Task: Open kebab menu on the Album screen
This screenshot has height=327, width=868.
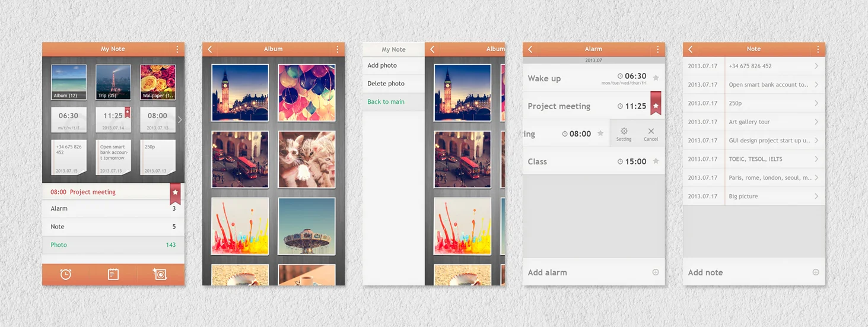Action: coord(338,49)
